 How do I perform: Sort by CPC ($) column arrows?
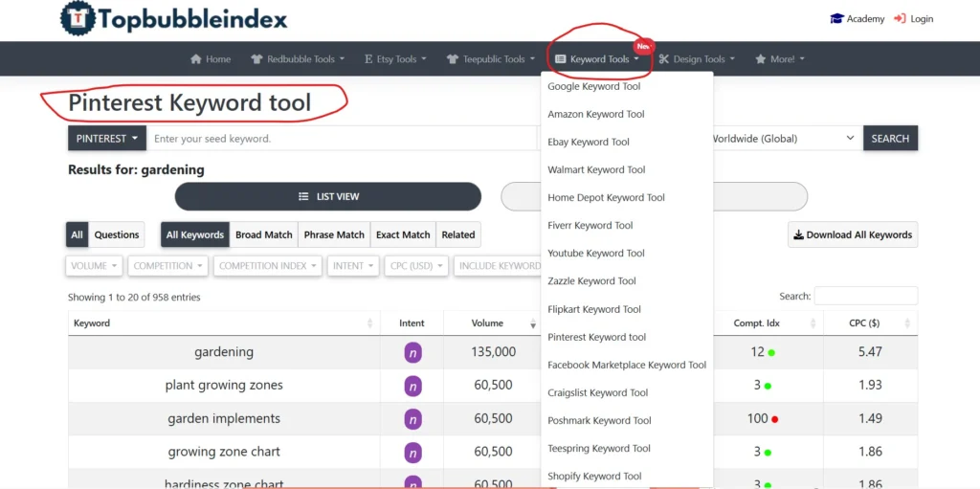(907, 323)
